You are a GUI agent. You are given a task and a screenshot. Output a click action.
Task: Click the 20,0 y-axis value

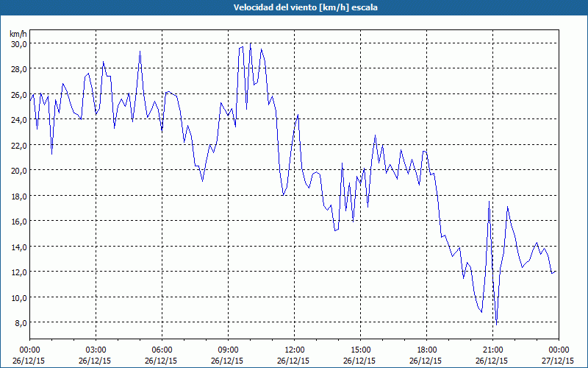tap(19, 171)
